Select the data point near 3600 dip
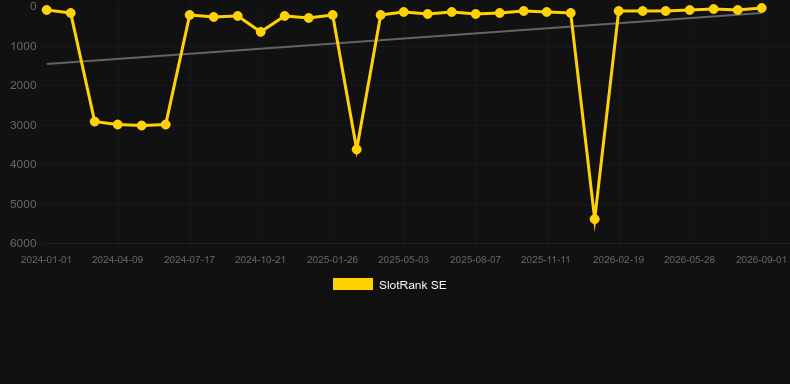 (x=357, y=149)
